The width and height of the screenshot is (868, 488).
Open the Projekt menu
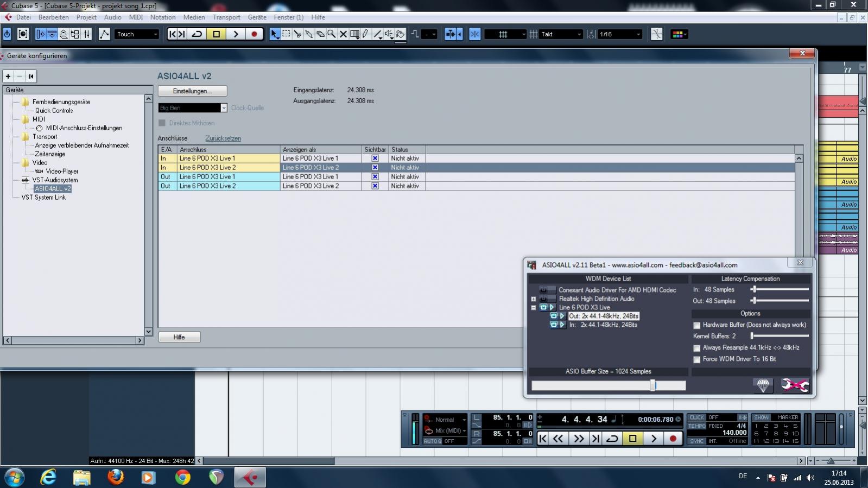[x=86, y=17]
